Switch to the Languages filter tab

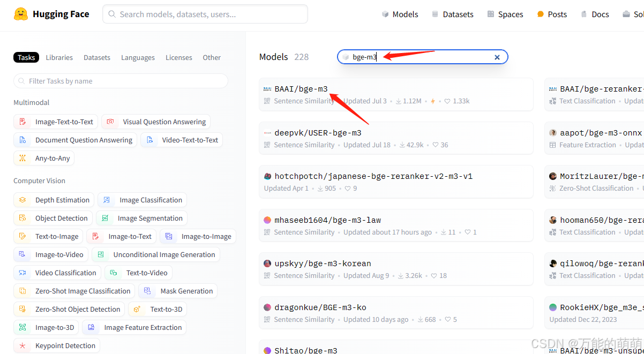click(x=138, y=57)
